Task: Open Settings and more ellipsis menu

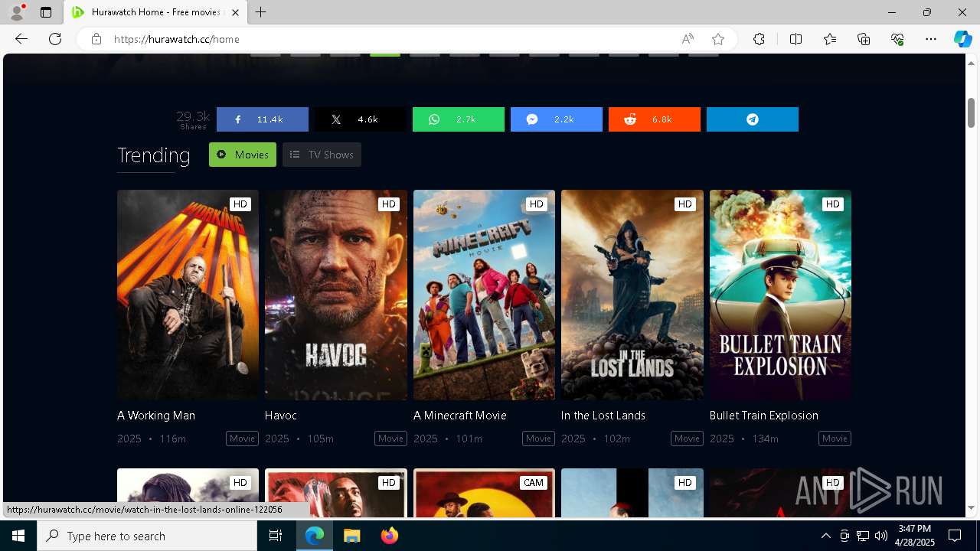Action: point(931,39)
